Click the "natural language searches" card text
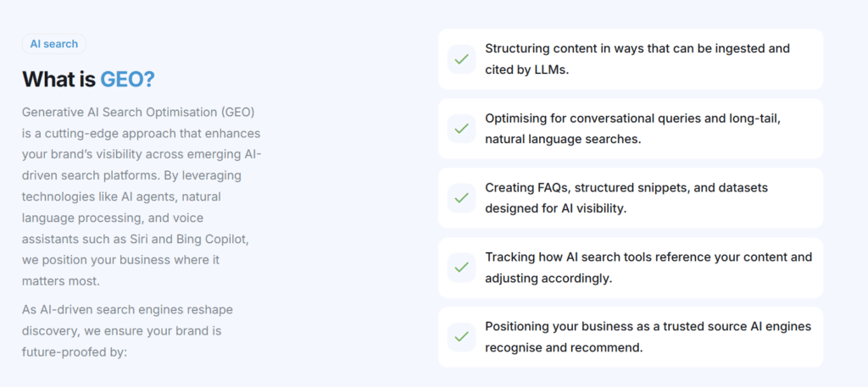 pos(563,139)
